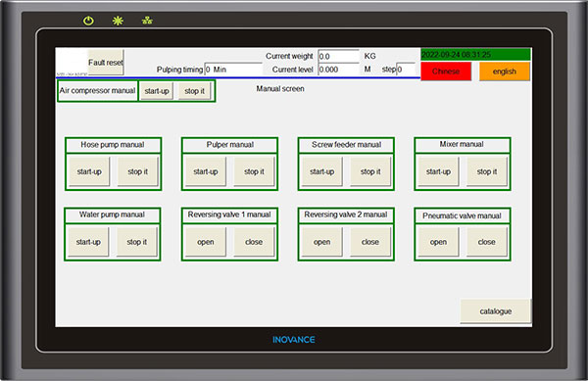Click the KG unit text

click(369, 56)
